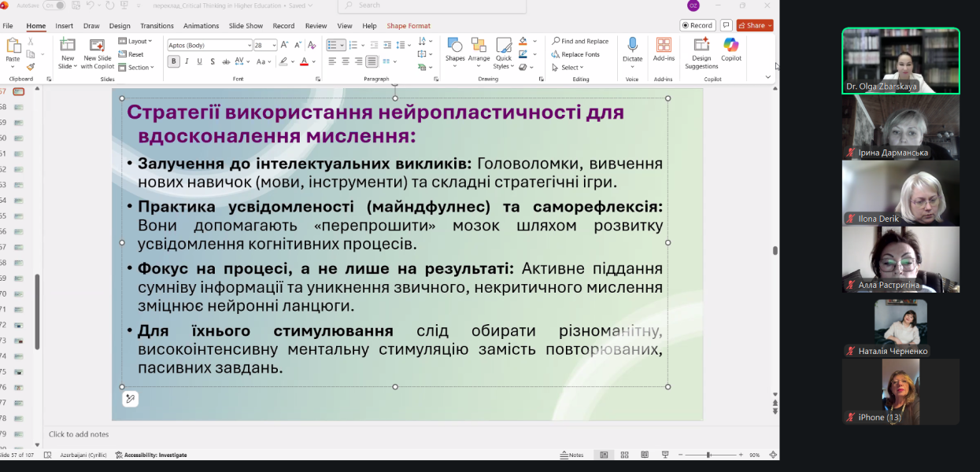980x472 pixels.
Task: Toggle Bold formatting
Action: [173, 61]
